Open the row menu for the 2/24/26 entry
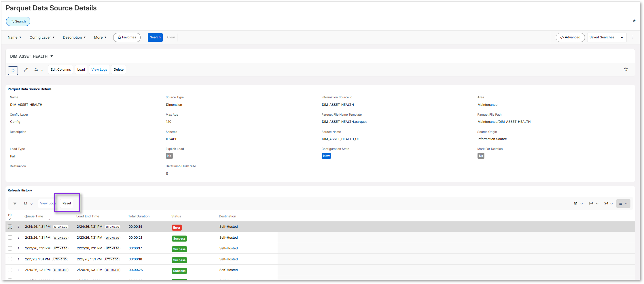The height and width of the screenshot is (284, 644). [19, 227]
